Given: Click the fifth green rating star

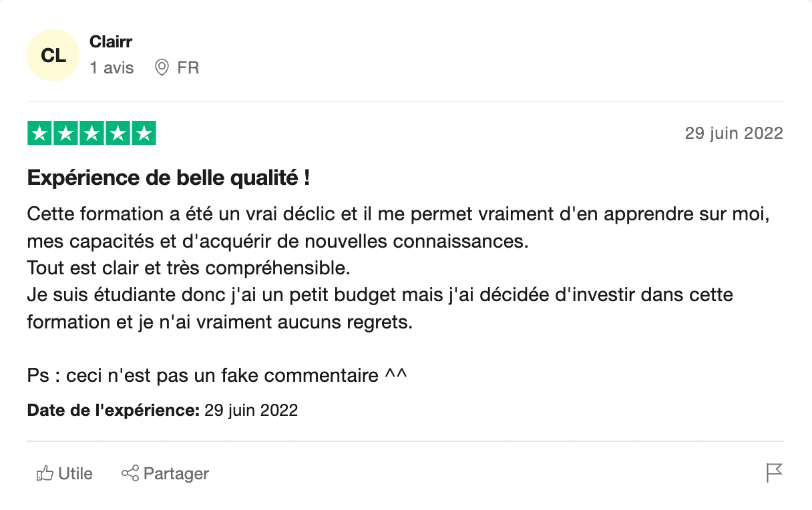Looking at the screenshot, I should click(143, 134).
